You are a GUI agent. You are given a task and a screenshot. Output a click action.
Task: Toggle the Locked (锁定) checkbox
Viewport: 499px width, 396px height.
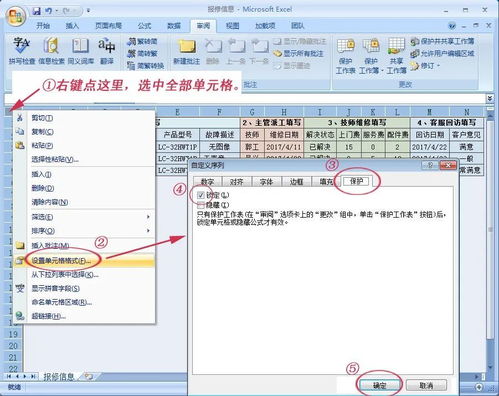pyautogui.click(x=201, y=195)
